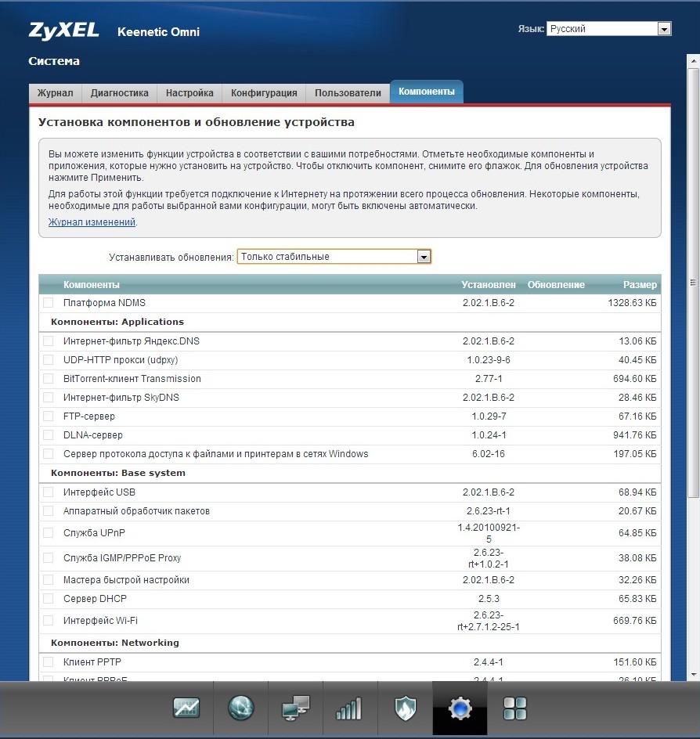Screen dimensions: 700x739
Task: Toggle the BitTorrent-клиент Transmission checkbox
Action: click(x=49, y=379)
